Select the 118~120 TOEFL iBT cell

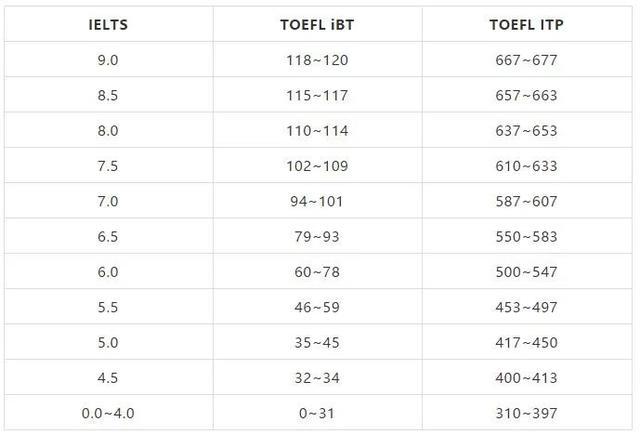click(316, 60)
